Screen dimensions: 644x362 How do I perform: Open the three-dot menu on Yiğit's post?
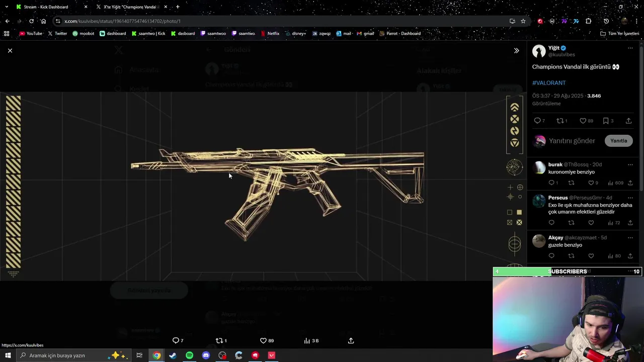pos(630,48)
